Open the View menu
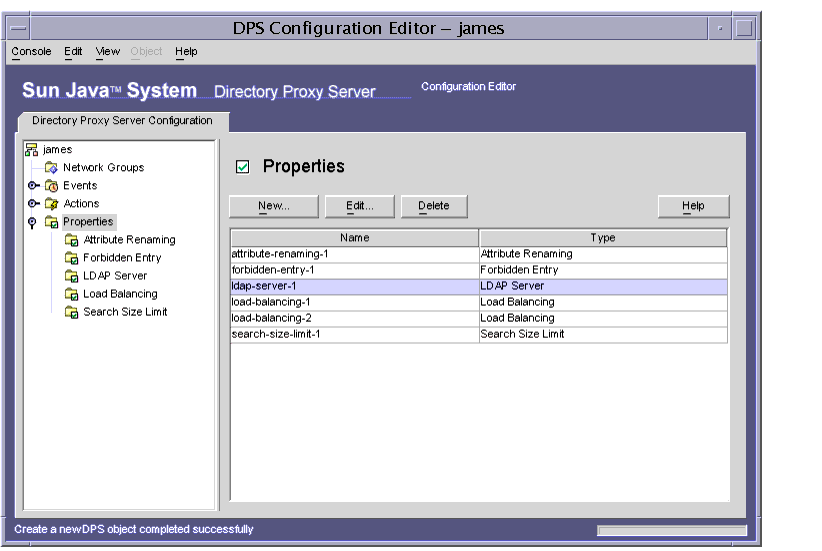Image resolution: width=822 pixels, height=551 pixels. tap(107, 51)
